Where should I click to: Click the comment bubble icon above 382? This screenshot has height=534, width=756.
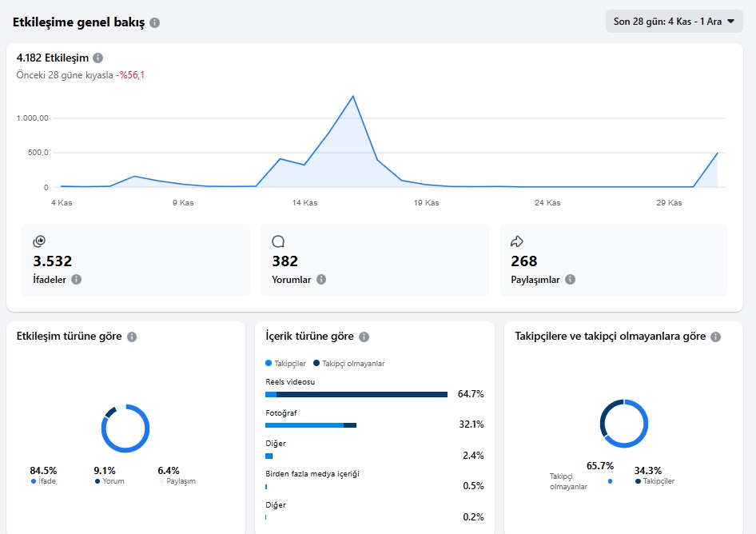point(278,241)
